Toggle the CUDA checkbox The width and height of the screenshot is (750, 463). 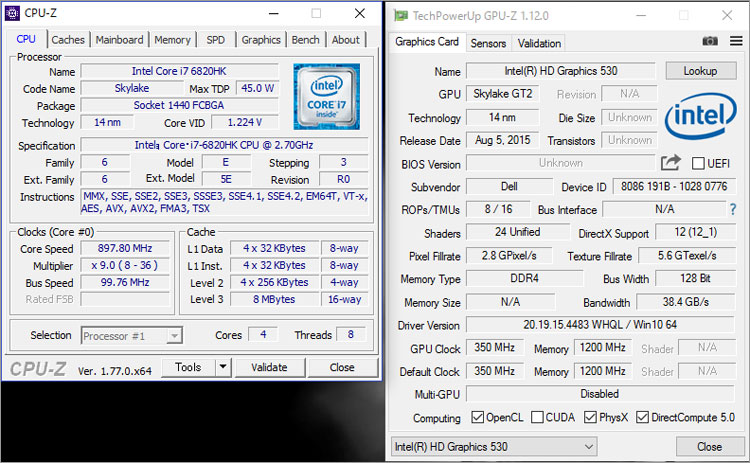click(537, 417)
